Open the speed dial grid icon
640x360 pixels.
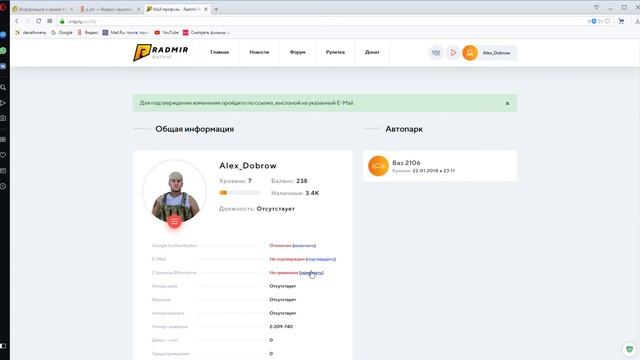tap(49, 21)
